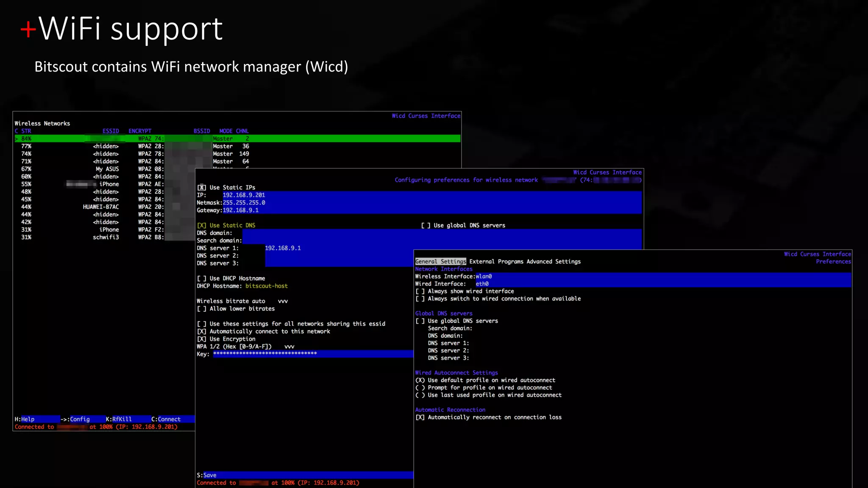
Task: Enable Always show wired interface
Action: pos(420,291)
